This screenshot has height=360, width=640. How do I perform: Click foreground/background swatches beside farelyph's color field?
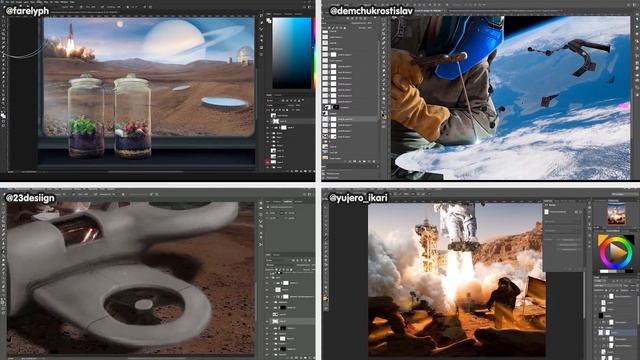click(x=269, y=21)
